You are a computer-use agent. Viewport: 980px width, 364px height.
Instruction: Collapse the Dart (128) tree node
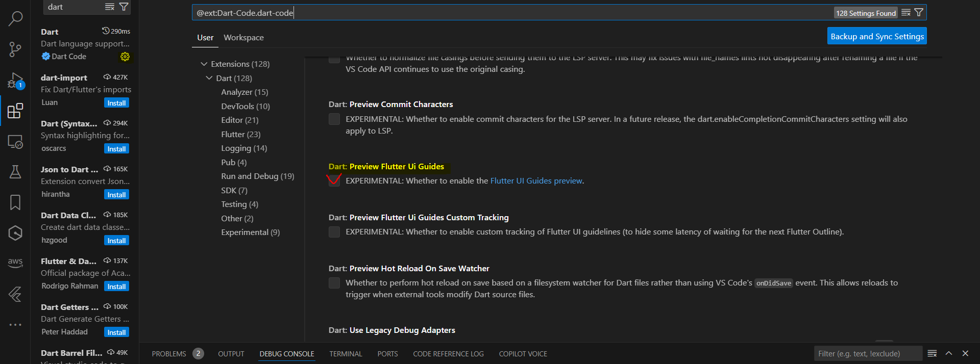coord(209,78)
